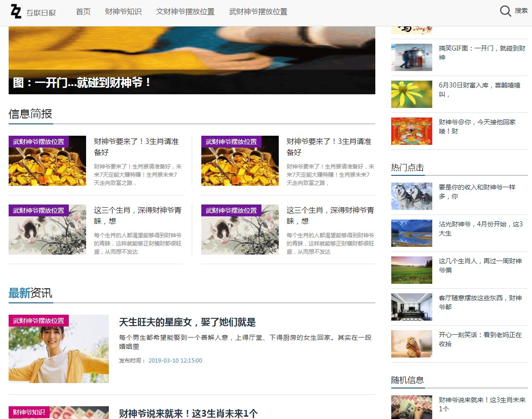Click living room thumbnail in sidebar
The width and height of the screenshot is (532, 419).
[412, 307]
